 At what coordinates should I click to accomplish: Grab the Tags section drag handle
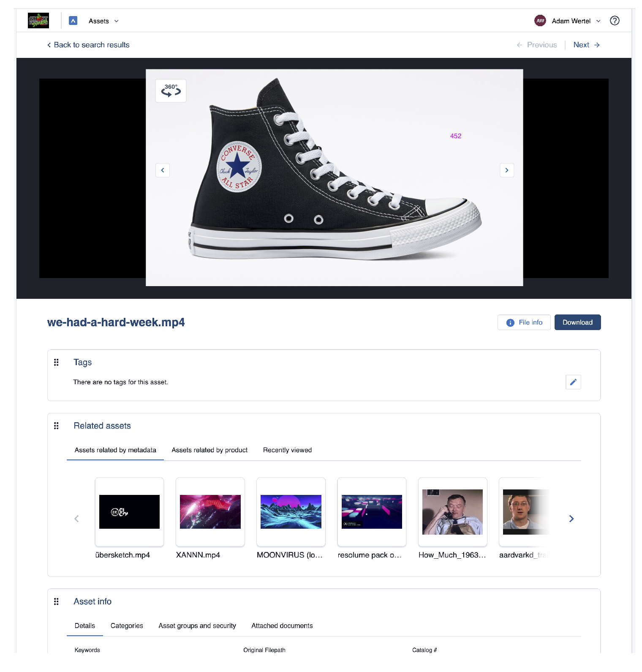coord(56,362)
